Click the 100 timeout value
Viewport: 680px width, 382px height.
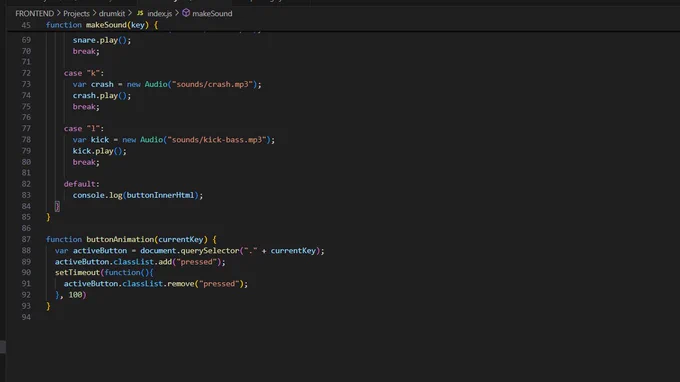[x=75, y=295]
